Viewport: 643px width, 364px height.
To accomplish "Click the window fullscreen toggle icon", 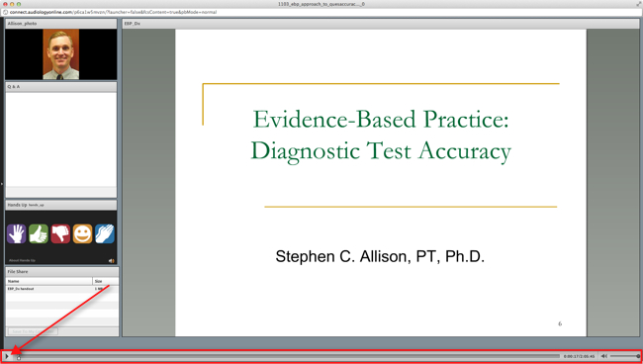I will tap(639, 4).
